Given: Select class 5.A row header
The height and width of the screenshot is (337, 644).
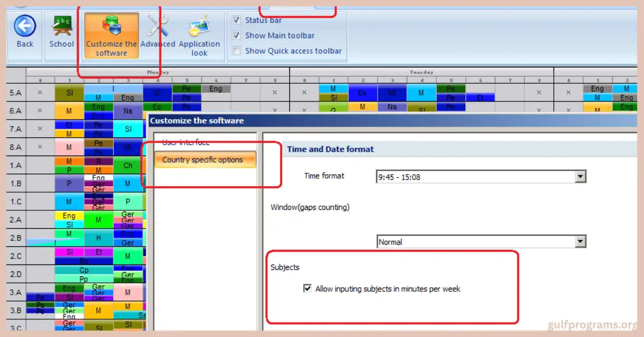Looking at the screenshot, I should 16,92.
